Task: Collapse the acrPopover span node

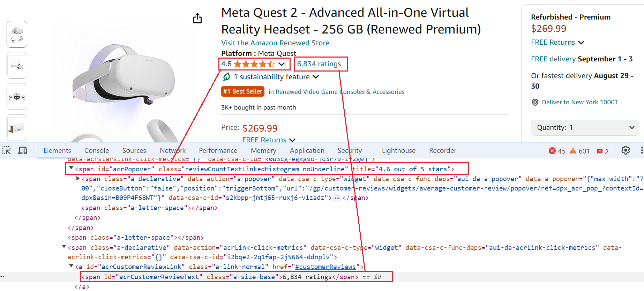Action: tap(71, 168)
